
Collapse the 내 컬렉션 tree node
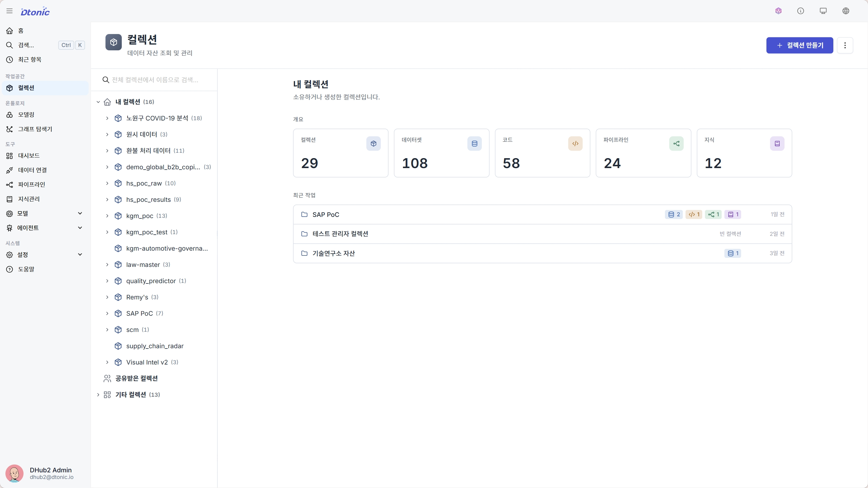(x=98, y=102)
